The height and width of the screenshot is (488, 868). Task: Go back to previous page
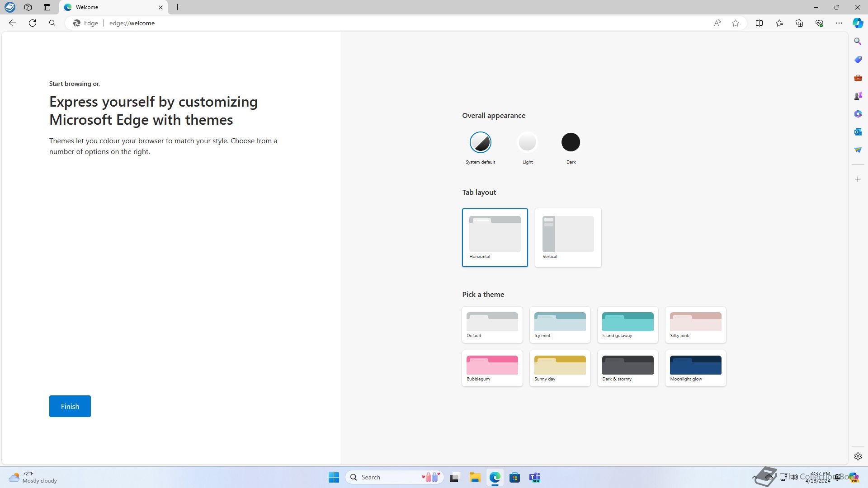[13, 23]
